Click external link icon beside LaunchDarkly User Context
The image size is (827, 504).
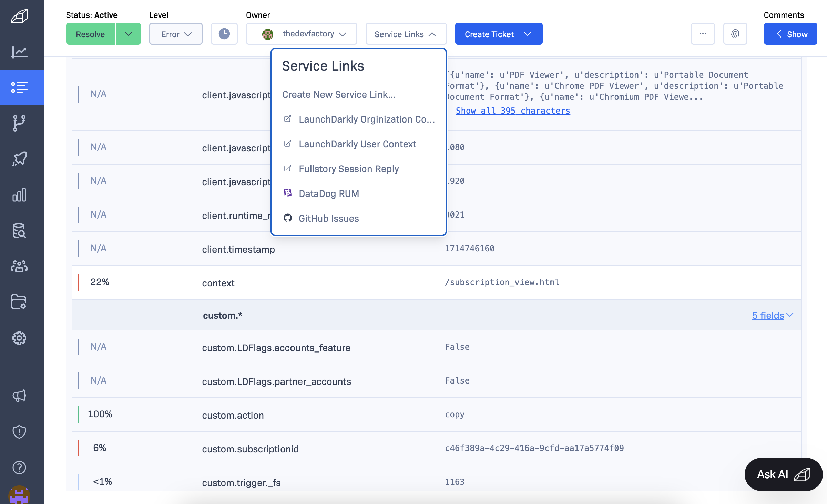(x=288, y=144)
